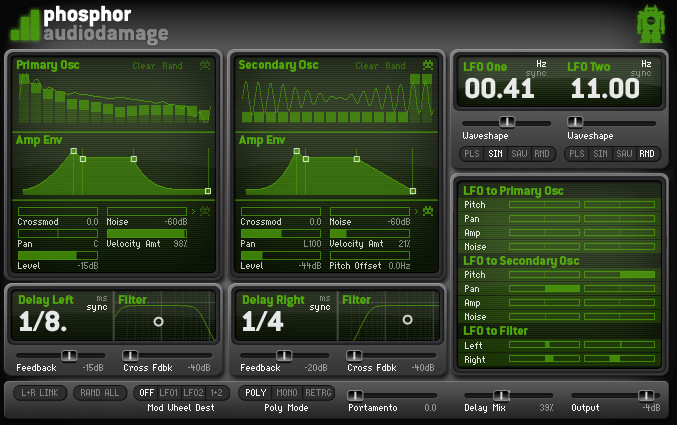The width and height of the screenshot is (677, 425).
Task: Expand the arrow next to Secondary Noise
Action: 416,211
